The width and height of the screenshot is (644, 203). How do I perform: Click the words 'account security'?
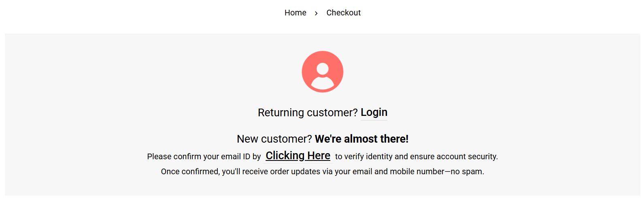472,157
